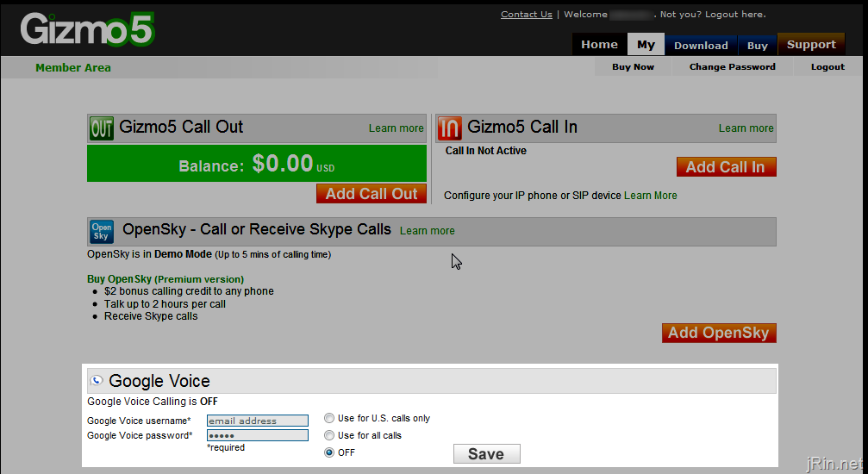
Task: Click the Add Call Out button
Action: coord(372,194)
